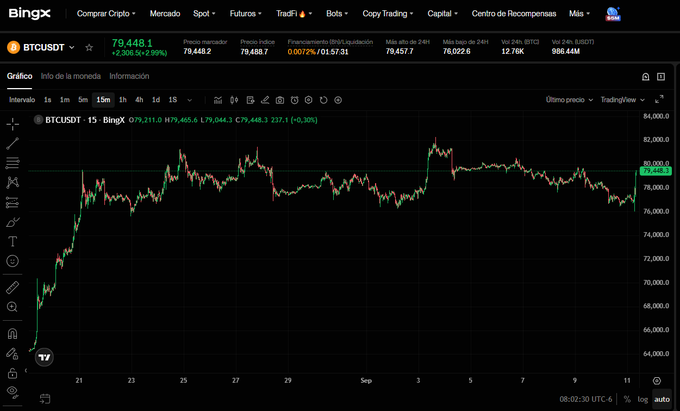Open the Copy Trading menu
This screenshot has height=411, width=680.
point(388,13)
